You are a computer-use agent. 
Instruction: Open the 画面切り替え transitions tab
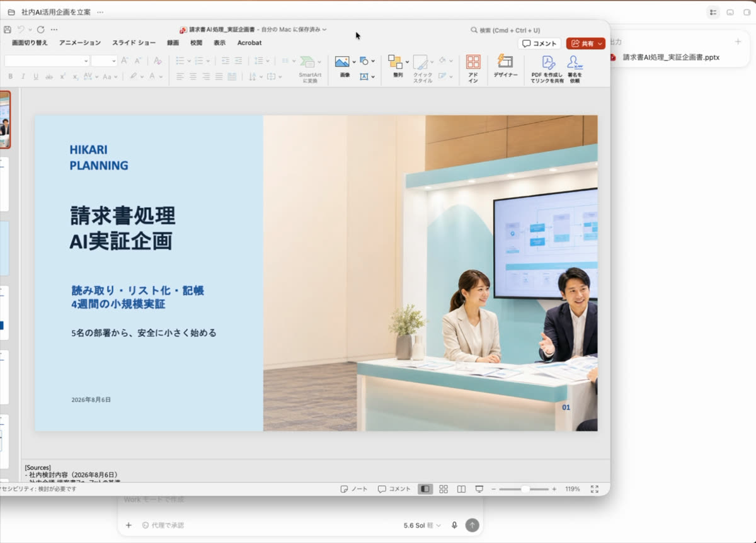[30, 43]
